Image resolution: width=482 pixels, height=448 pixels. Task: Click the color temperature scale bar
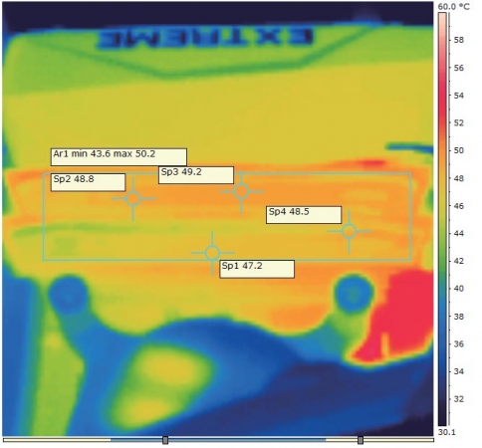click(442, 219)
